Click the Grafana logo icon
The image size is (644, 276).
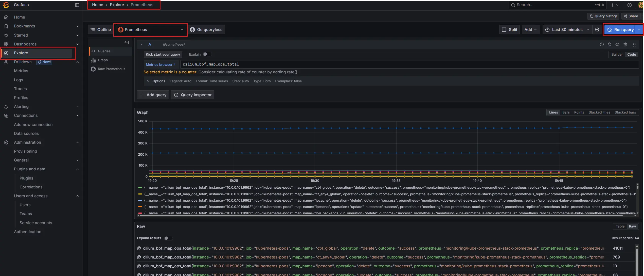[x=6, y=5]
